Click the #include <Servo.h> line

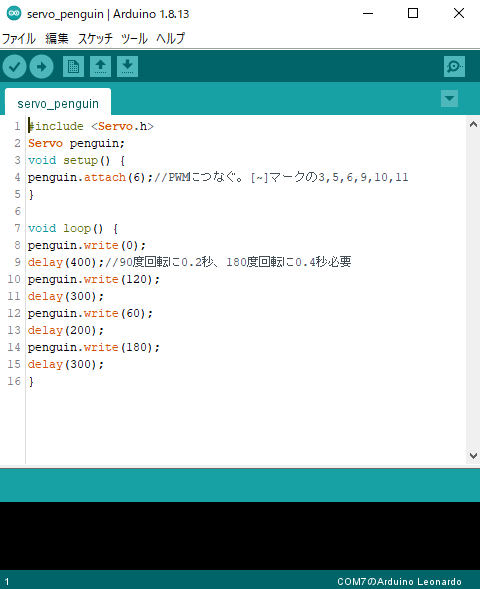91,126
